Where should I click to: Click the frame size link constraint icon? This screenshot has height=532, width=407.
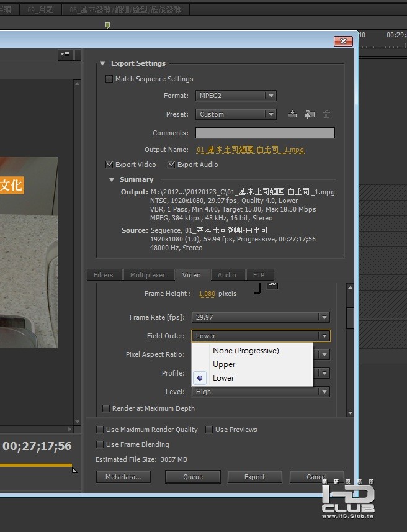click(x=272, y=285)
